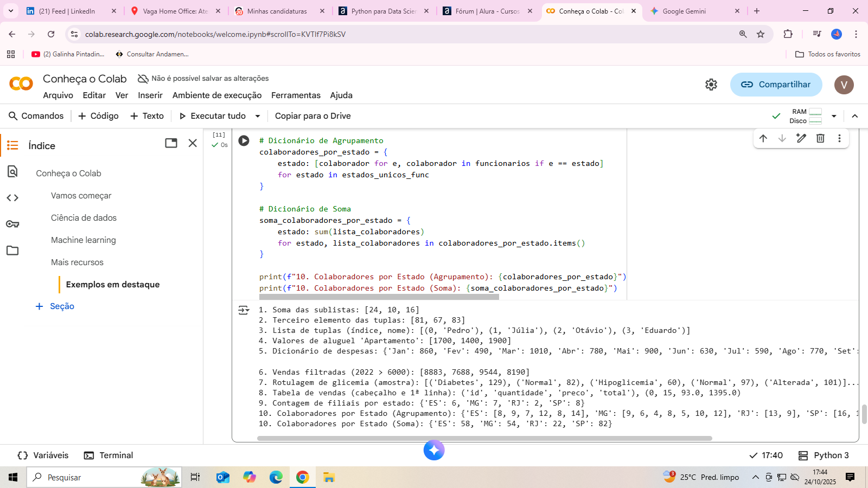Viewport: 868px width, 488px height.
Task: Open more cell actions three-dot menu
Action: pos(839,138)
